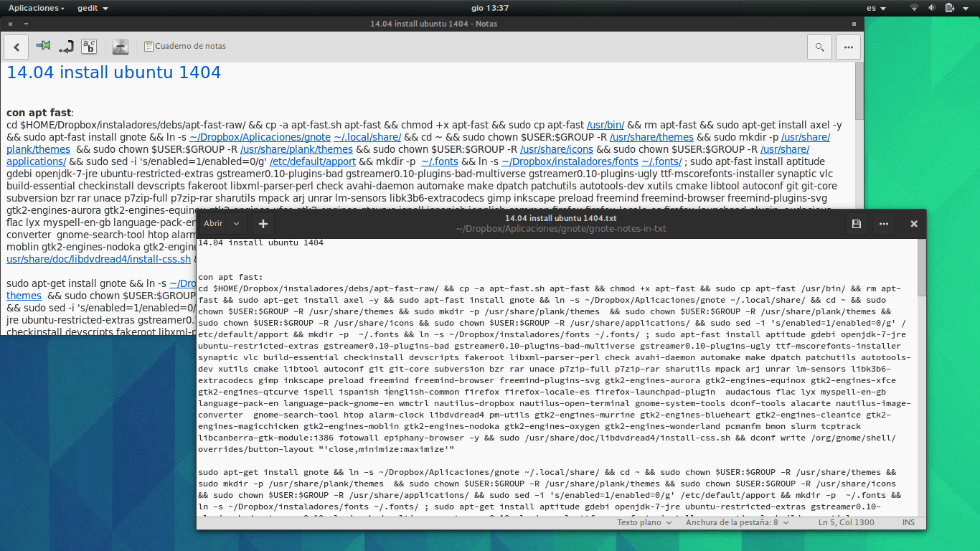Click the clock showing gio 13:37

(x=490, y=8)
